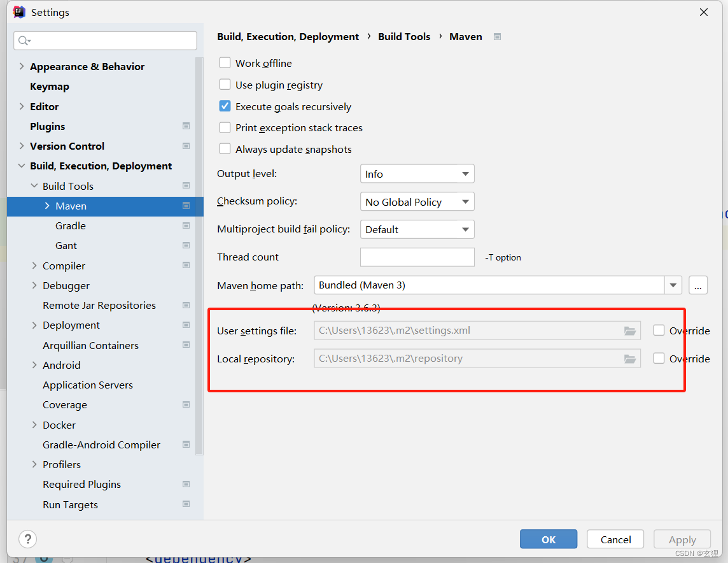Open help with the question mark icon

(28, 539)
